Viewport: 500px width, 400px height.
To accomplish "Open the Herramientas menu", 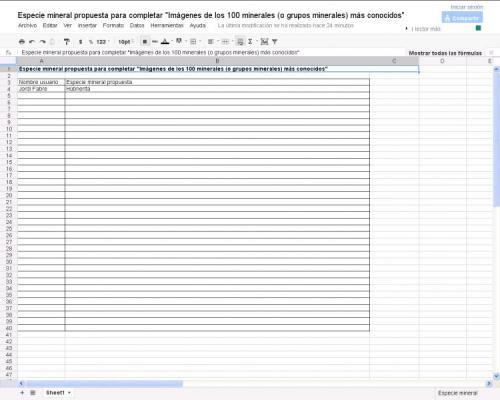I will tap(167, 25).
